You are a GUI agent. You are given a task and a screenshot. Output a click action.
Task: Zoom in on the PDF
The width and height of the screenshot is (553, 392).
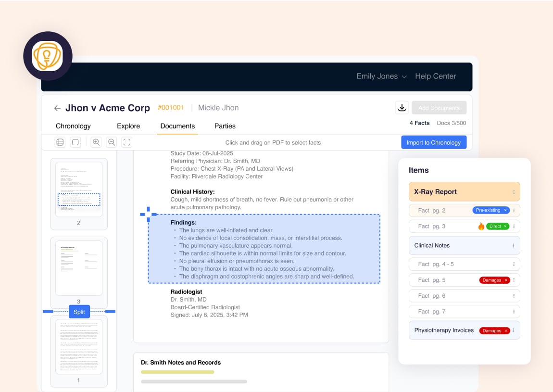[96, 142]
